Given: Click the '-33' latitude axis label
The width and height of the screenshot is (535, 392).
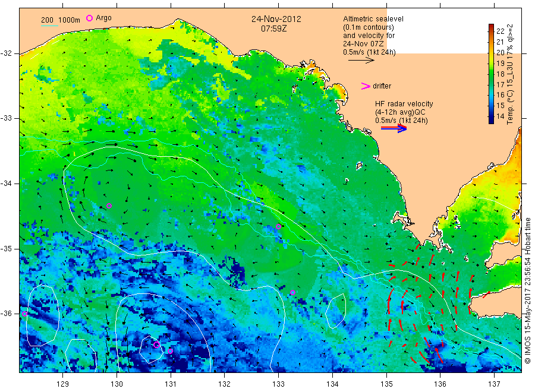Looking at the screenshot, I should tap(6, 119).
